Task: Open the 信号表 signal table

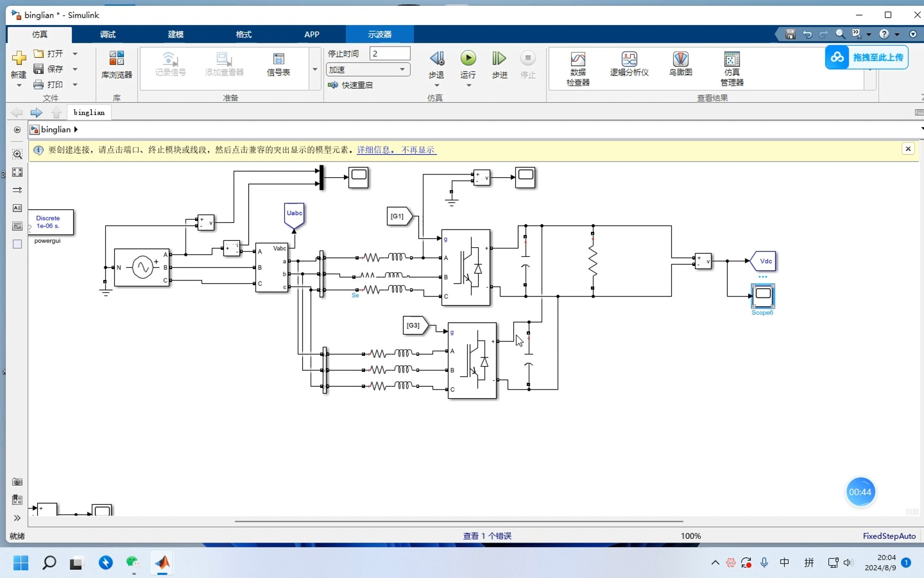Action: click(x=278, y=65)
